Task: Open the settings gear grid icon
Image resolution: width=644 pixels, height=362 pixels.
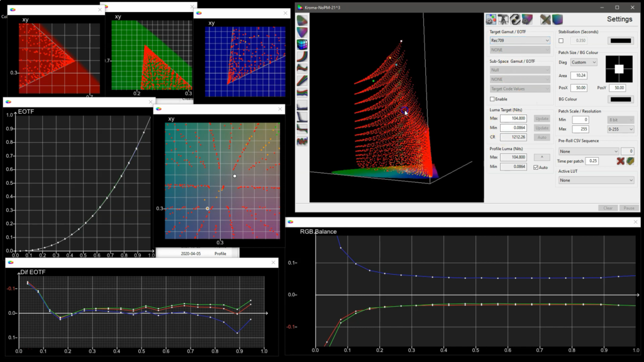Action: (491, 19)
